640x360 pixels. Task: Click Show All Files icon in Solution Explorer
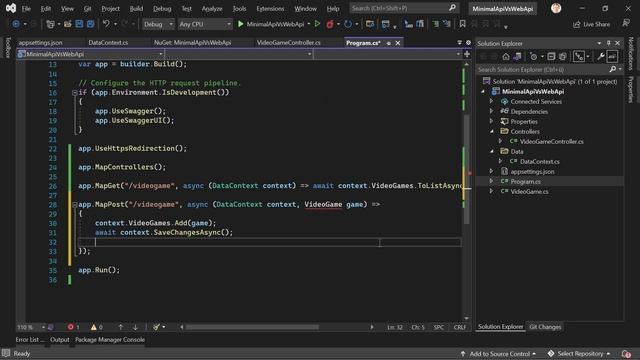point(562,57)
